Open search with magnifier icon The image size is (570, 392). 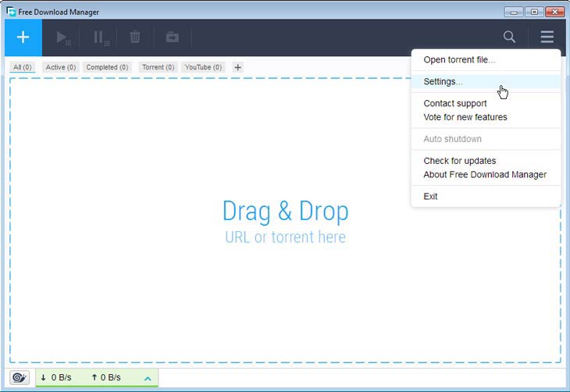509,37
